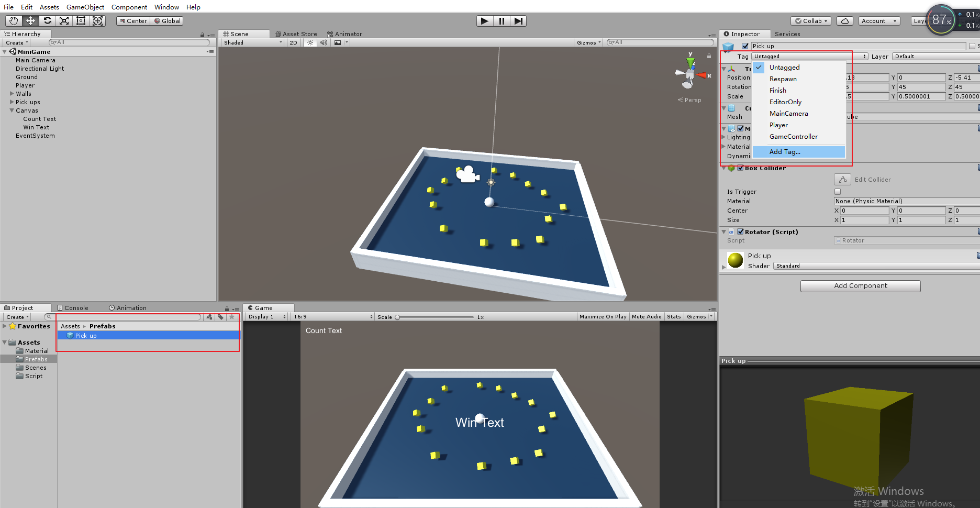
Task: Toggle scene lighting icon
Action: pos(310,42)
